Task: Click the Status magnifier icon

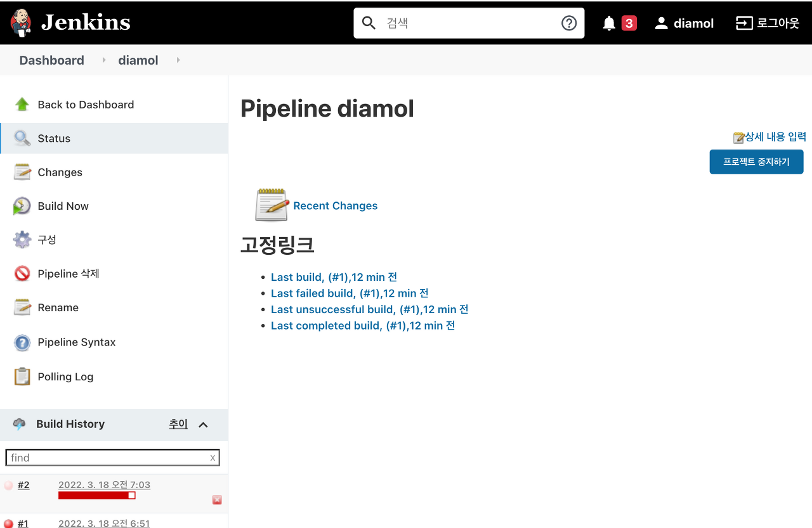Action: [22, 138]
